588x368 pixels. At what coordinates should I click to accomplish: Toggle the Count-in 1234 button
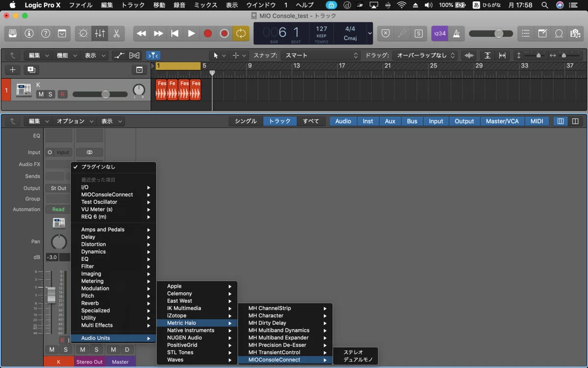pyautogui.click(x=440, y=33)
